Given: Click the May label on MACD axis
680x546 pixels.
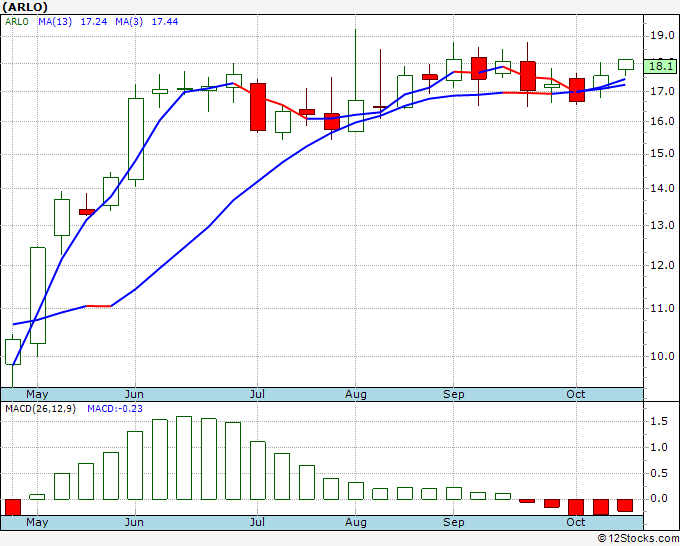Looking at the screenshot, I should pos(37,523).
